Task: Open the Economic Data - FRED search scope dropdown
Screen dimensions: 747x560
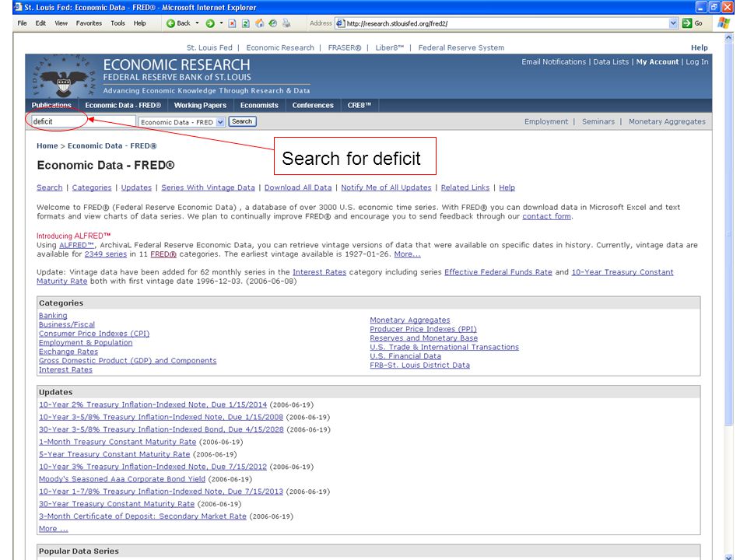Action: pos(181,122)
